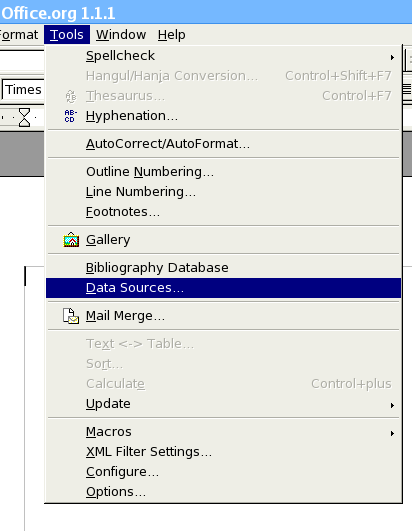Open the Footnotes settings
Image resolution: width=412 pixels, height=531 pixels.
coord(223,212)
